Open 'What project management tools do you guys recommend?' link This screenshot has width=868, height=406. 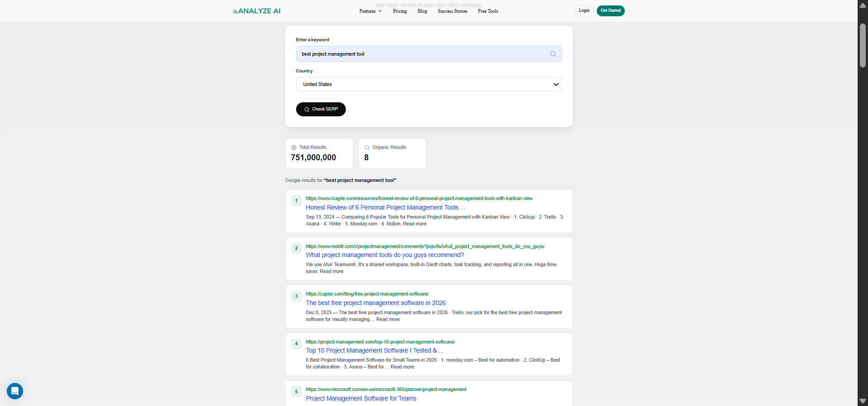[x=385, y=255]
